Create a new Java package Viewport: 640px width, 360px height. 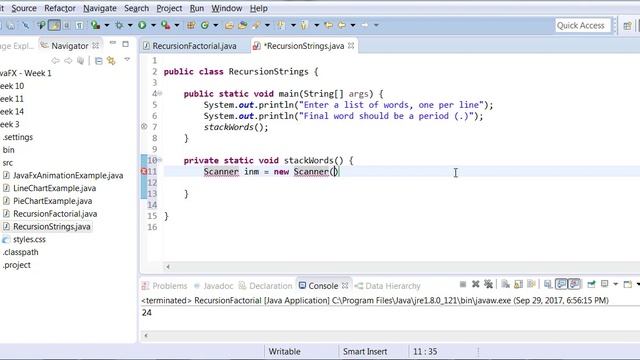(x=191, y=25)
